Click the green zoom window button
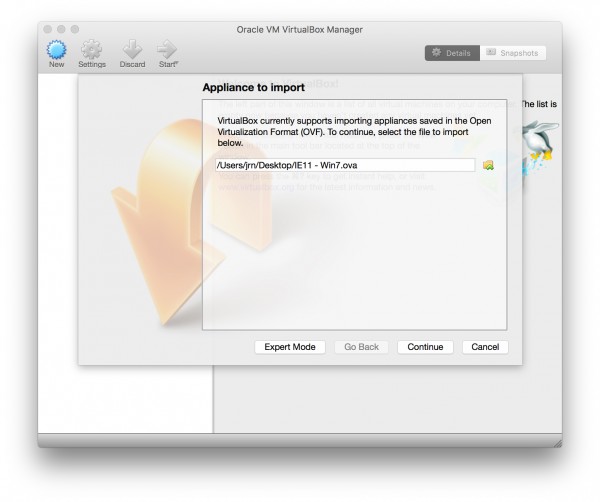This screenshot has height=502, width=600. pyautogui.click(x=75, y=29)
